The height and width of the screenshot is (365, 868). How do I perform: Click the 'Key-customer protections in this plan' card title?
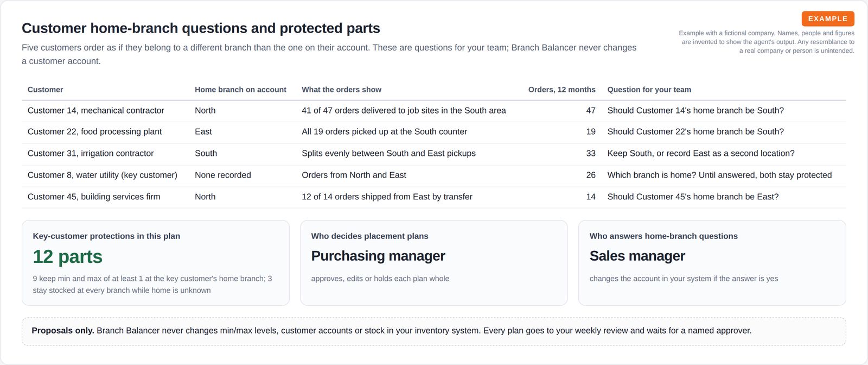tap(106, 236)
